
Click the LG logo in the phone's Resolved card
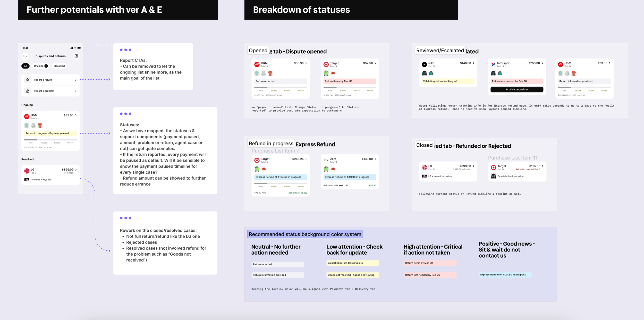point(27,171)
